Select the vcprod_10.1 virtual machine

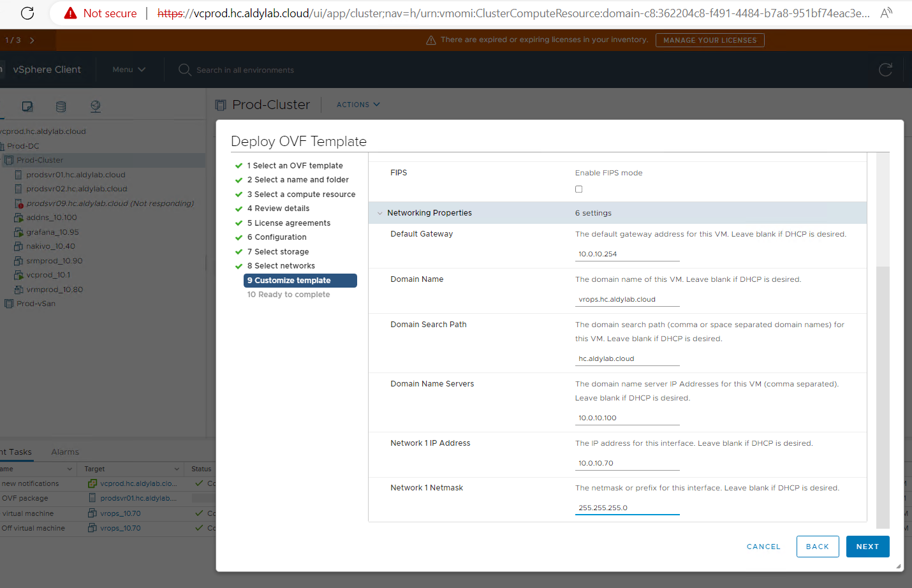(48, 275)
